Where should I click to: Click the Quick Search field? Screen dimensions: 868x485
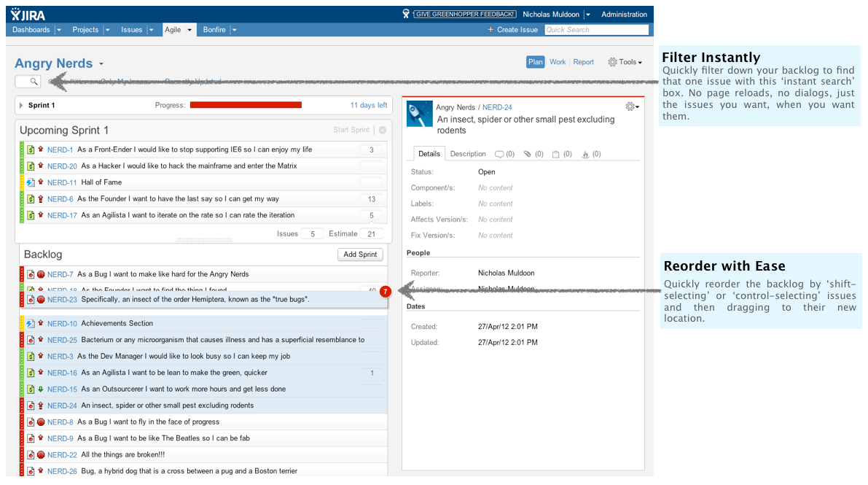point(596,30)
